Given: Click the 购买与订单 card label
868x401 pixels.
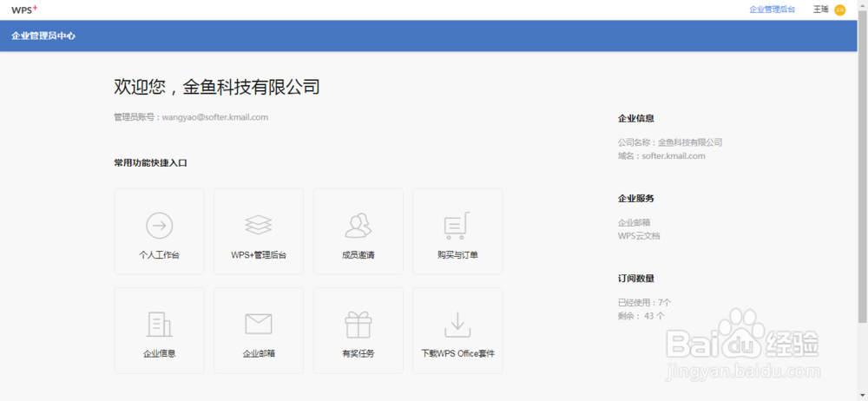Looking at the screenshot, I should pos(457,255).
